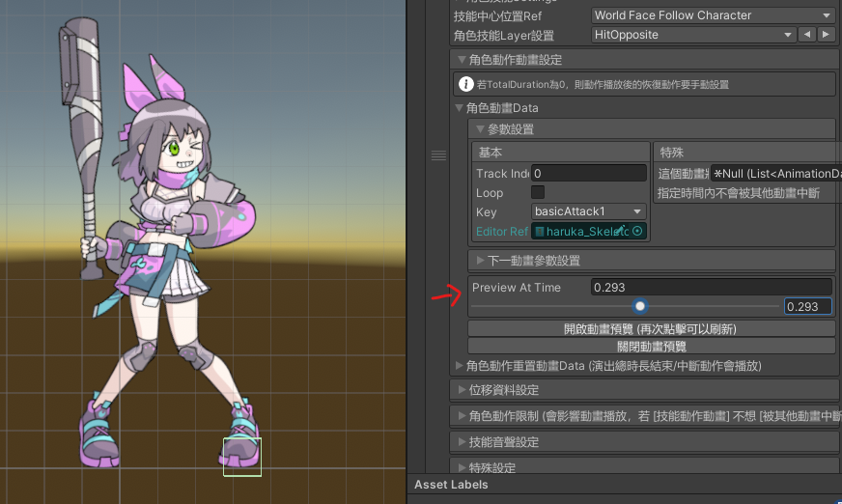
Task: Open the 技能中心位置Ref dropdown
Action: click(714, 15)
